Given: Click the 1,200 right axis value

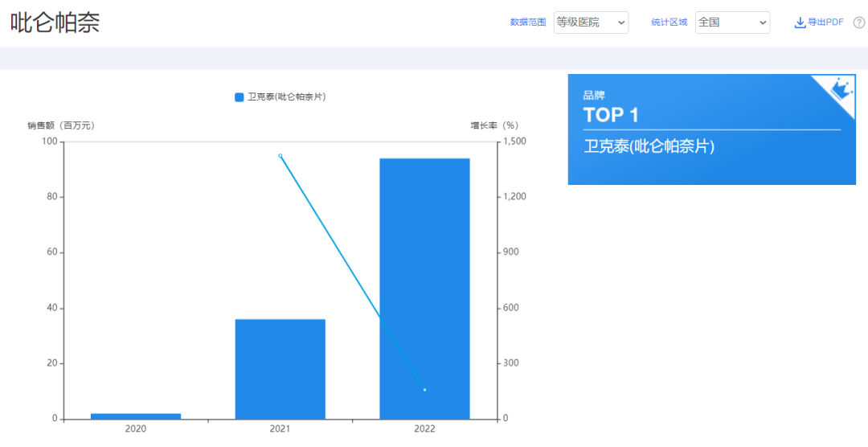Looking at the screenshot, I should 515,197.
